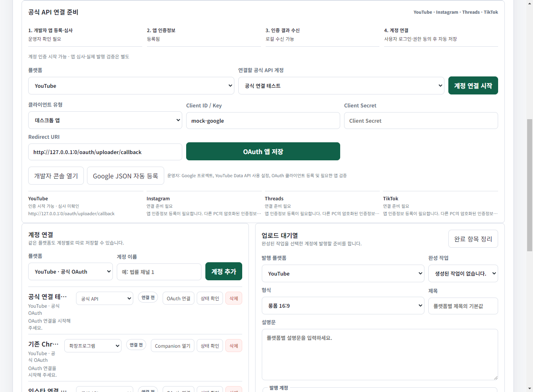
Task: Click the 계정 이름 input field
Action: click(159, 272)
